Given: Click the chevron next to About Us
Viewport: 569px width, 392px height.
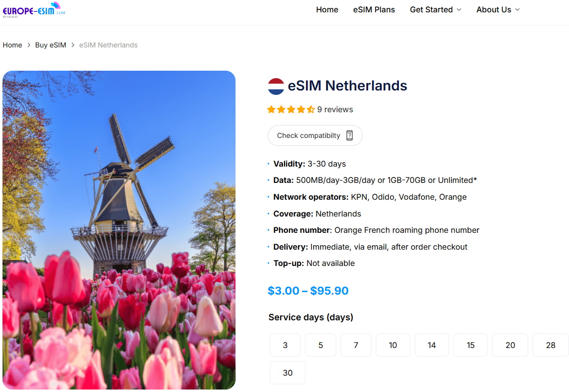Looking at the screenshot, I should [518, 9].
